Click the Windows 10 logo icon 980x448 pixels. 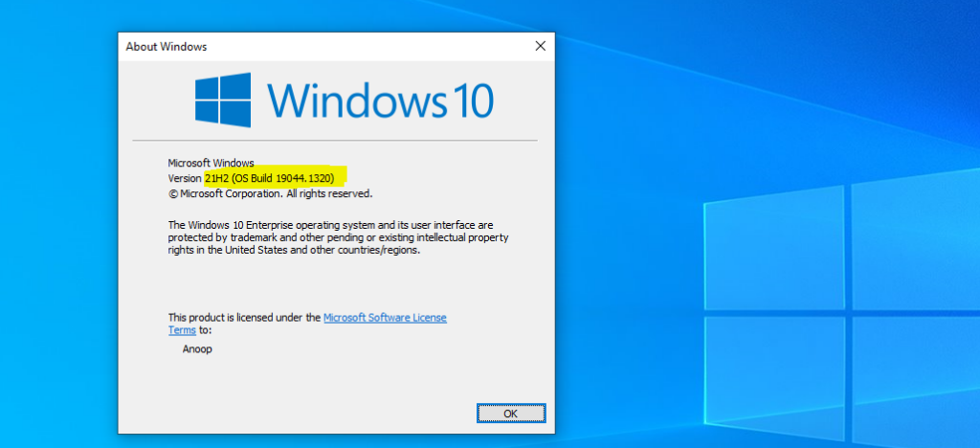tap(223, 100)
